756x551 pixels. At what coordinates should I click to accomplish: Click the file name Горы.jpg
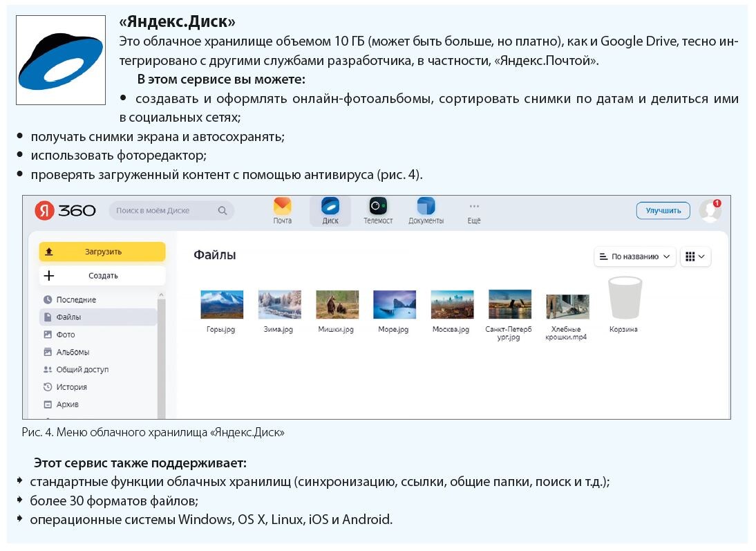[x=221, y=330]
